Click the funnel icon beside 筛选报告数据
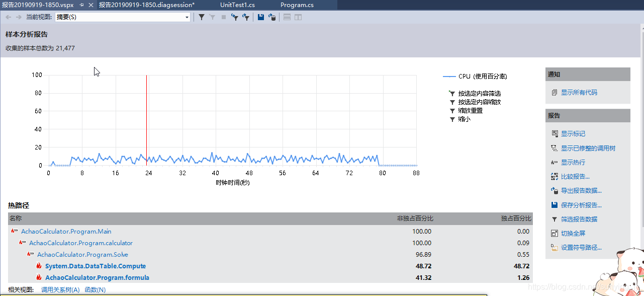The image size is (644, 296). (555, 219)
